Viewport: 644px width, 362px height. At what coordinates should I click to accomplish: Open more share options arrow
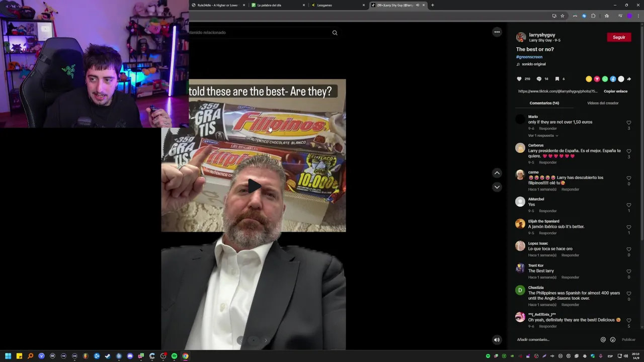click(629, 79)
